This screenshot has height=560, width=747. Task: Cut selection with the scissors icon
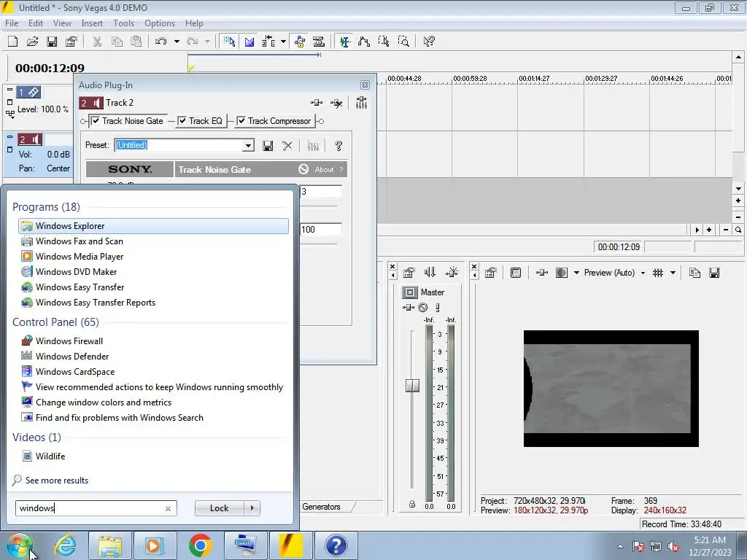97,42
